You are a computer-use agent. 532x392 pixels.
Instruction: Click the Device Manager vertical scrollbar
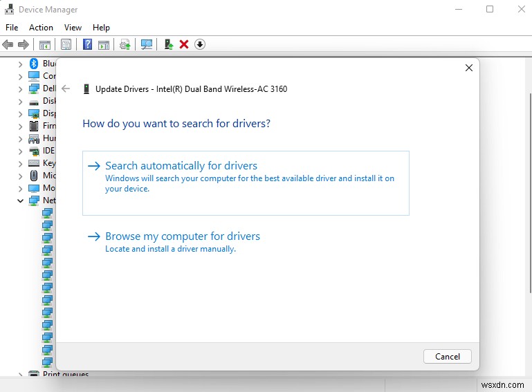click(x=531, y=193)
